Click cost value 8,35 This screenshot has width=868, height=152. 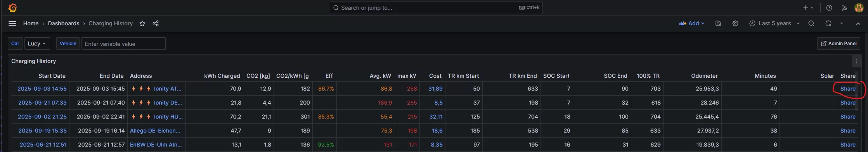tap(437, 145)
